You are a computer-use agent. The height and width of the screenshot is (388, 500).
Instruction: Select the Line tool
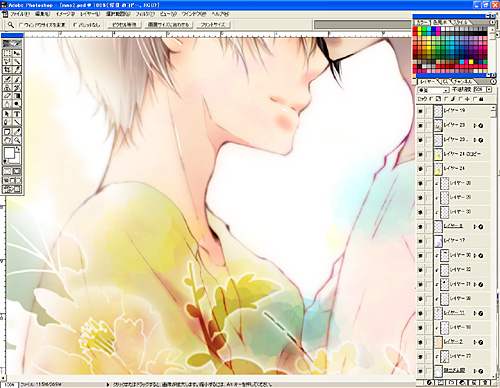pos(17,122)
